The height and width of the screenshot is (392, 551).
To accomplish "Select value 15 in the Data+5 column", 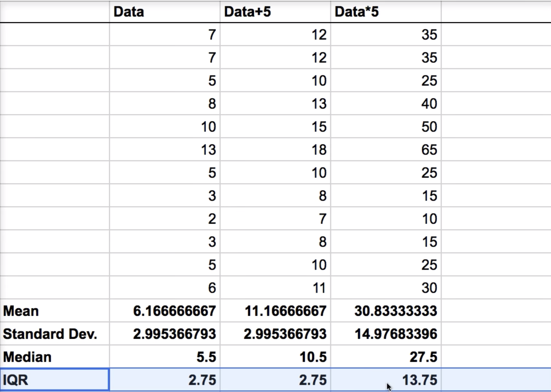I will coord(275,127).
